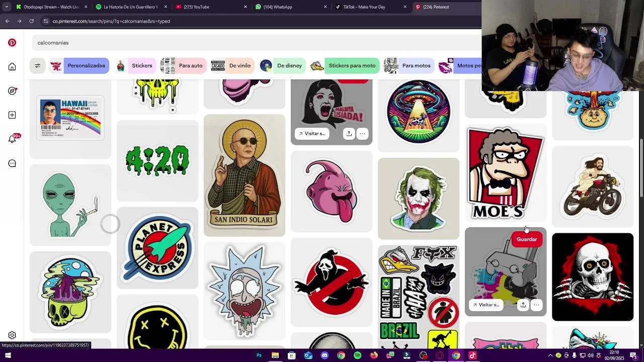The height and width of the screenshot is (362, 644).
Task: Filter by Personalizadas chip
Action: pos(79,65)
